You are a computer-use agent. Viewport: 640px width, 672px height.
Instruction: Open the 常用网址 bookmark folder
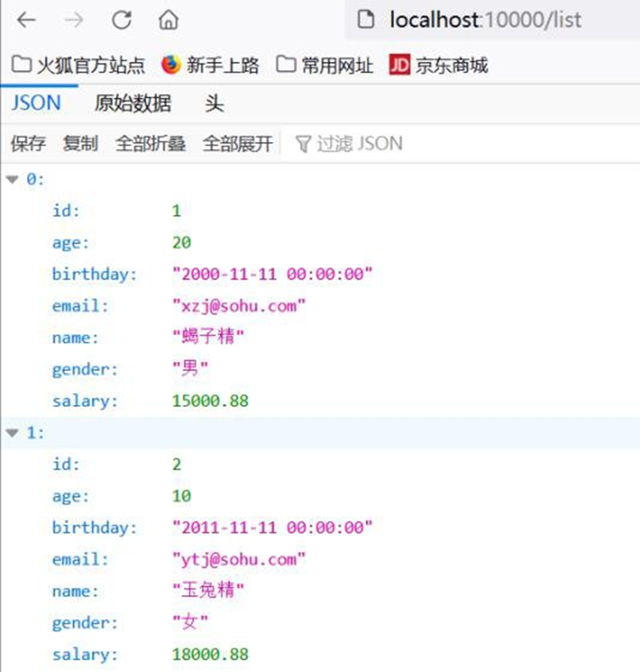(x=325, y=65)
